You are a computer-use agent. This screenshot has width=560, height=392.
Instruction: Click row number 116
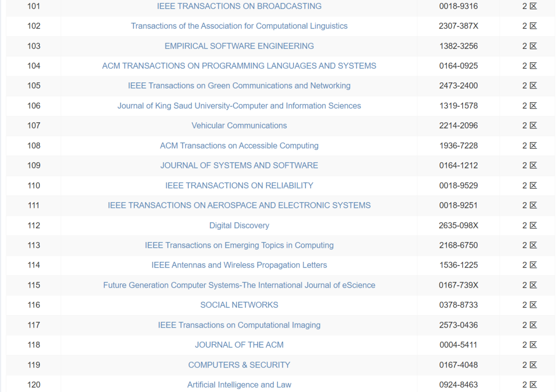coord(34,305)
